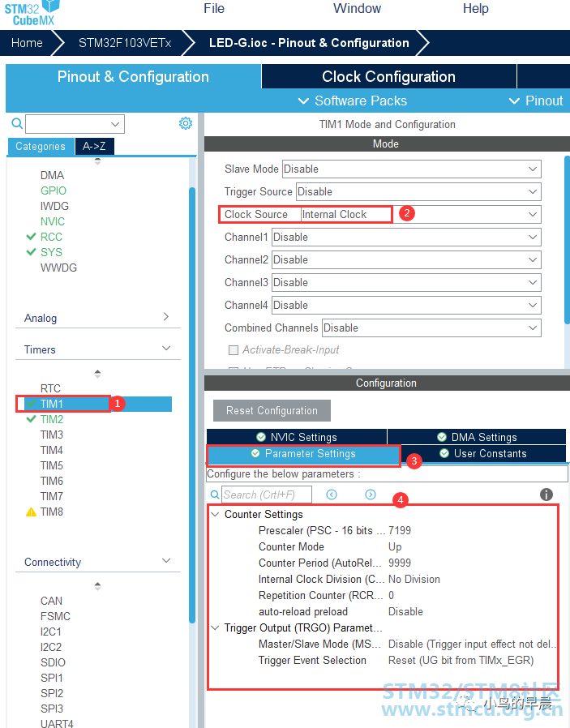Collapse the Counter Settings group
This screenshot has height=728, width=570.
[x=216, y=515]
